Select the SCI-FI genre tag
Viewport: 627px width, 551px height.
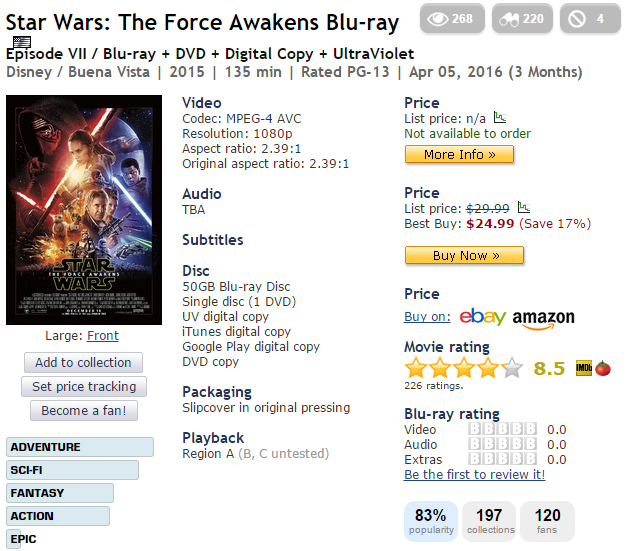click(x=72, y=470)
